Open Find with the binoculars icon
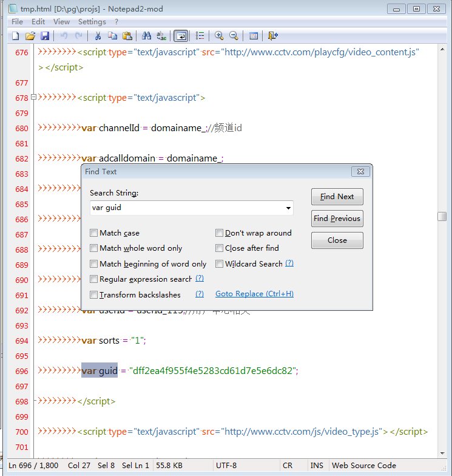 tap(147, 36)
